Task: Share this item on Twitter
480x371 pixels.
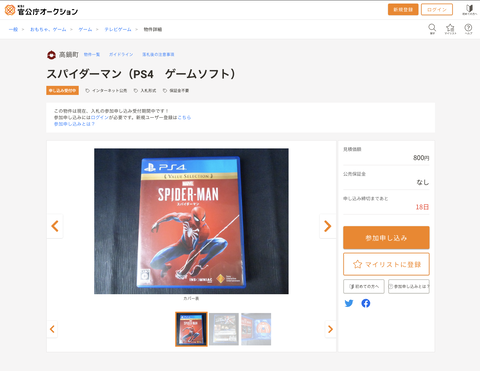Action: click(x=349, y=303)
